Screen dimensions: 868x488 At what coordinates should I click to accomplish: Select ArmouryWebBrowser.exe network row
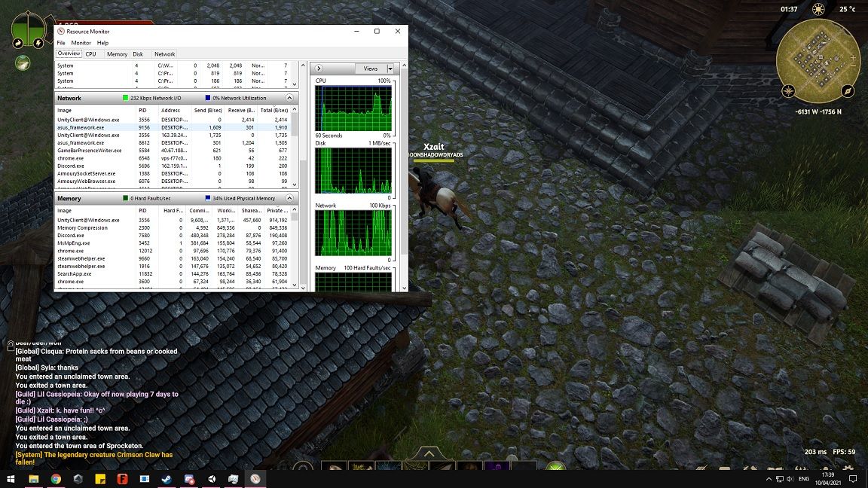(x=173, y=181)
